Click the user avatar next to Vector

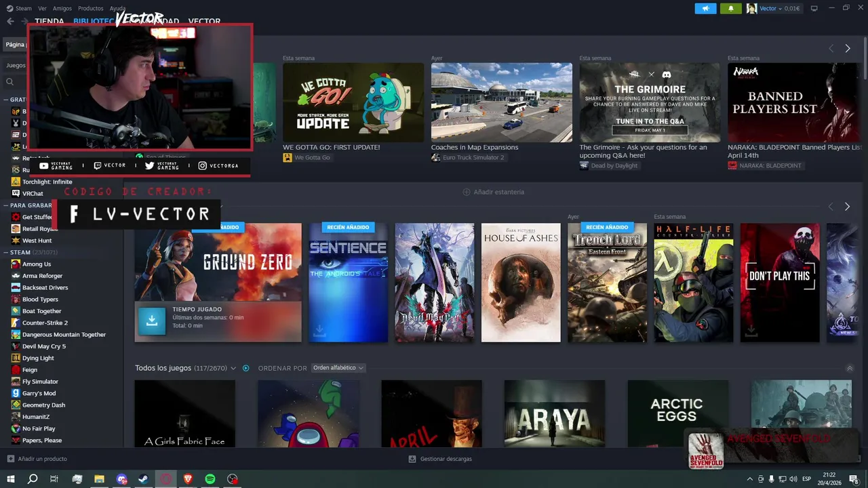(751, 8)
